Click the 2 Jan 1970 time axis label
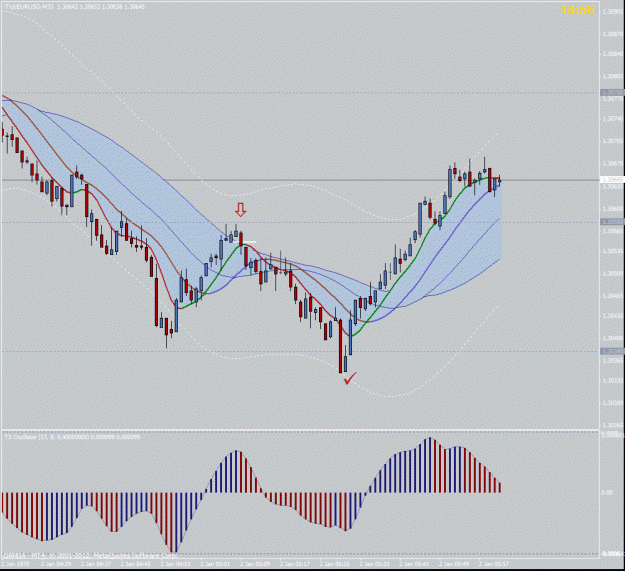 coord(15,564)
